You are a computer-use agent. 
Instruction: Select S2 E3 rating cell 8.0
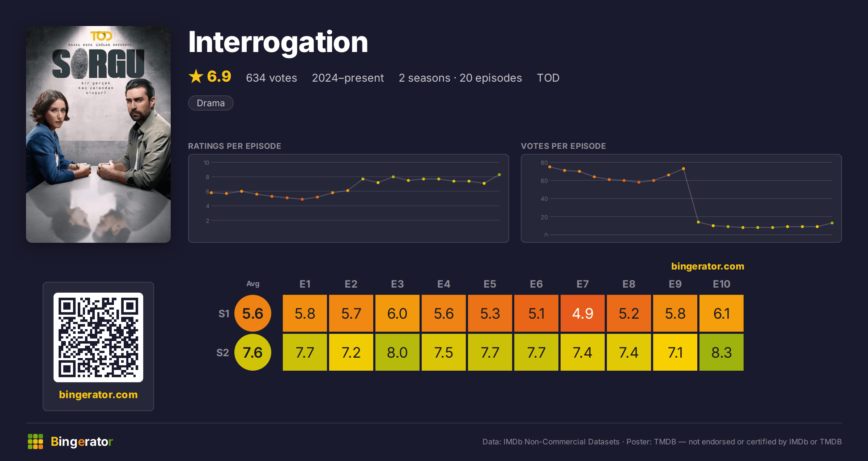pos(397,352)
